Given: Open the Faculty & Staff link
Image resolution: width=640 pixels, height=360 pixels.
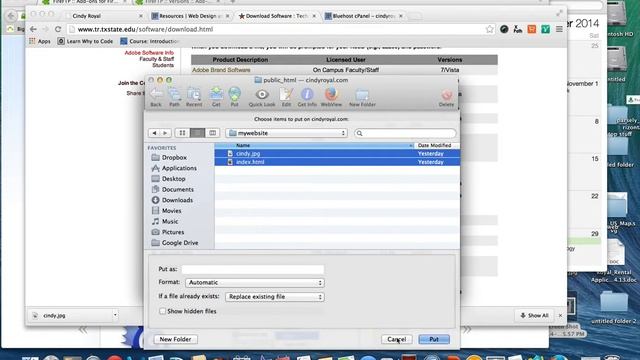Looking at the screenshot, I should (x=156, y=59).
